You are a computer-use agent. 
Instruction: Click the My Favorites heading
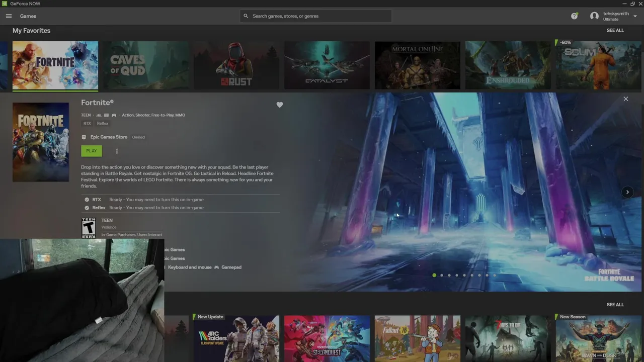coord(31,31)
